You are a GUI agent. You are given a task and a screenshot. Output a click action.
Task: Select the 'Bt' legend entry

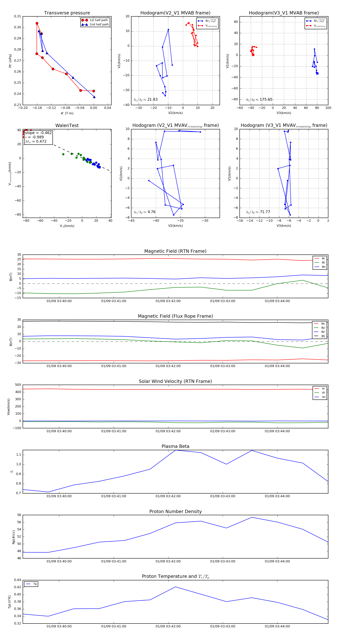(x=320, y=262)
